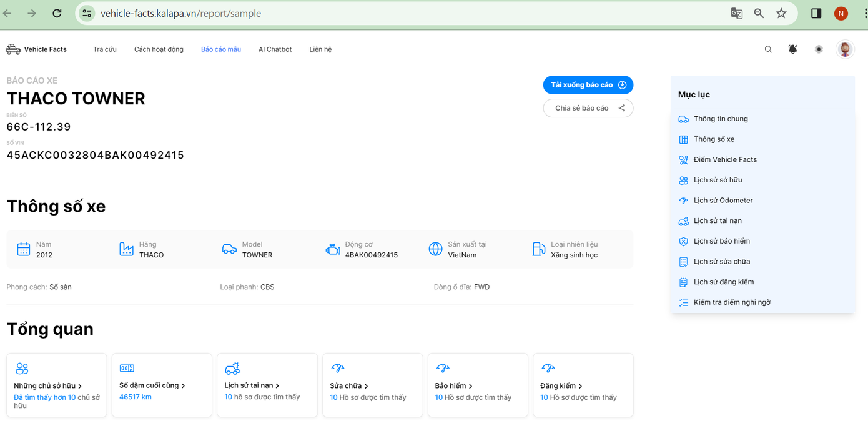This screenshot has height=436, width=868.
Task: Click the browser translate page icon
Action: (737, 13)
